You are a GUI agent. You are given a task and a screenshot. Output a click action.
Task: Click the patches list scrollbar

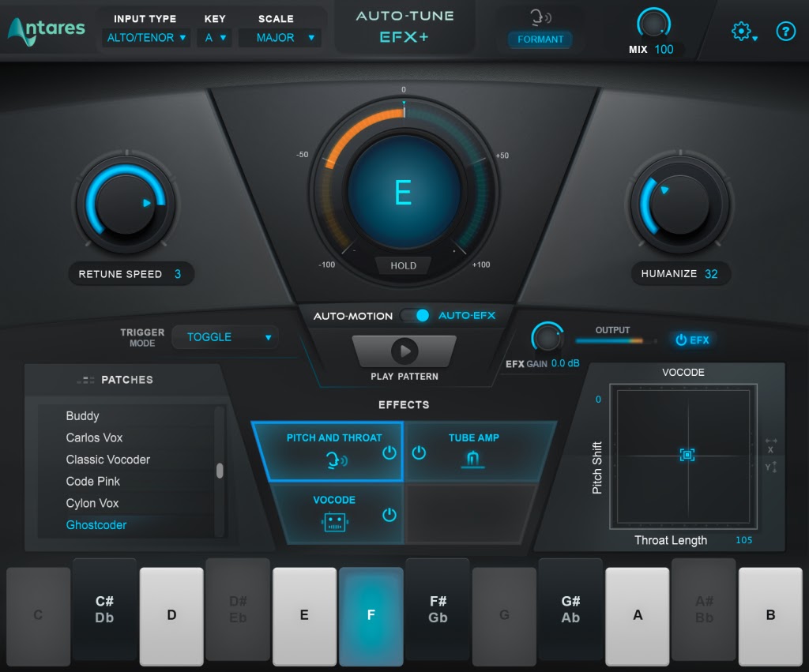220,471
